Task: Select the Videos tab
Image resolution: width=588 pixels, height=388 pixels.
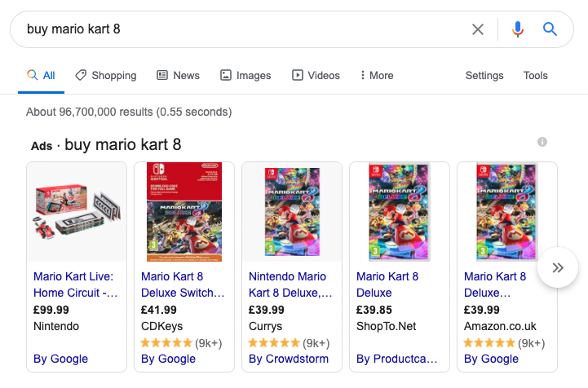Action: [x=316, y=75]
